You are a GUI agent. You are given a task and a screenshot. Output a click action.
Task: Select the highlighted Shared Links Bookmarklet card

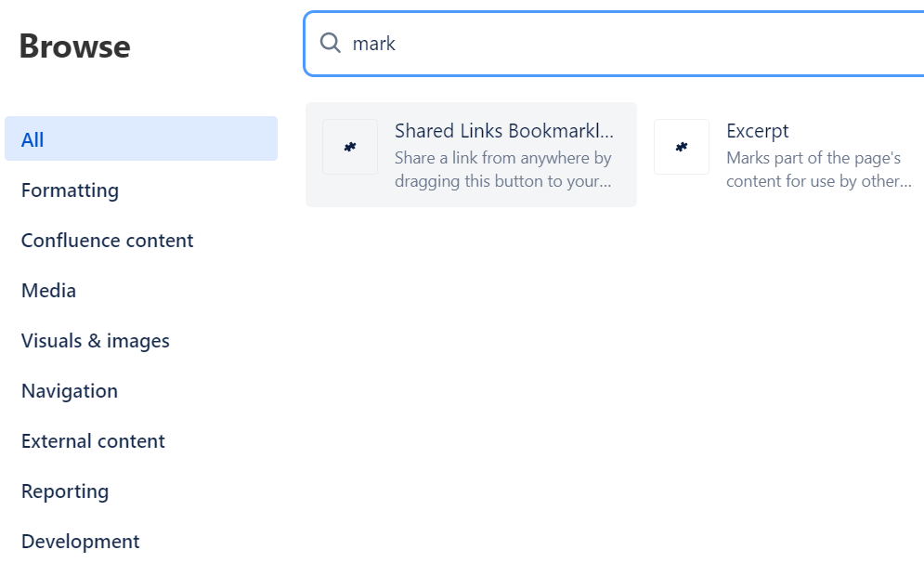(471, 154)
